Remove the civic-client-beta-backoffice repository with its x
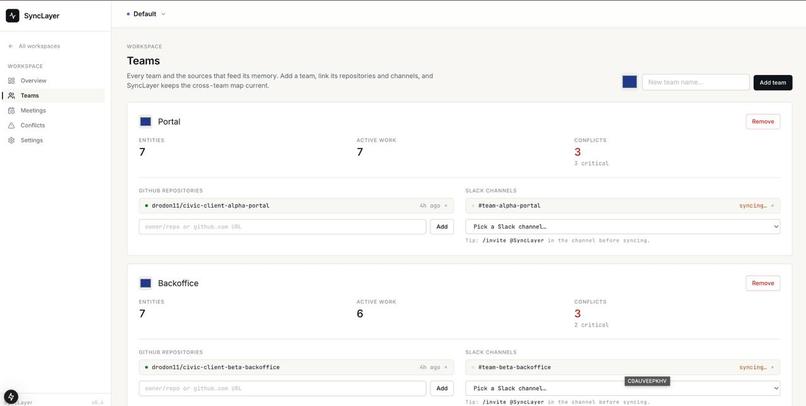806x406 pixels. point(446,367)
